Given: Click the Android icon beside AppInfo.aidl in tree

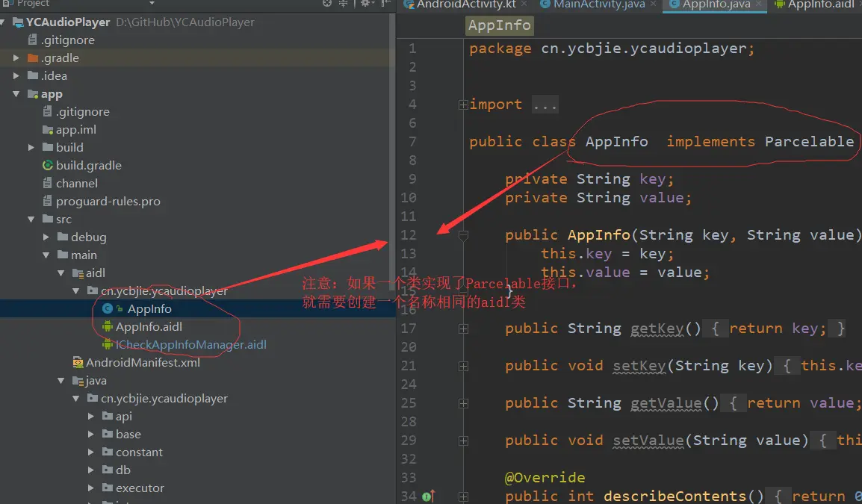Looking at the screenshot, I should [x=108, y=326].
